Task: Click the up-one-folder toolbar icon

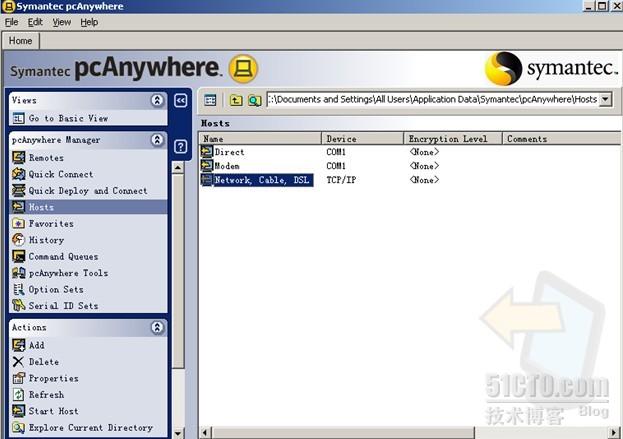Action: point(237,100)
